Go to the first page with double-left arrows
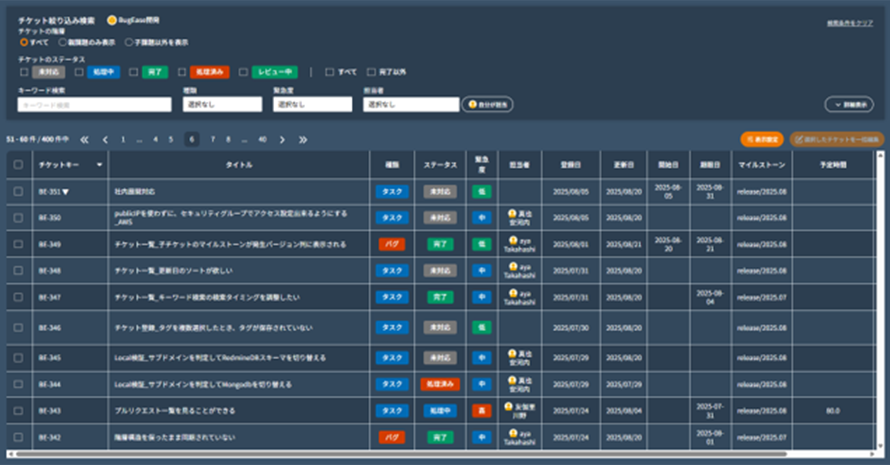 click(85, 140)
